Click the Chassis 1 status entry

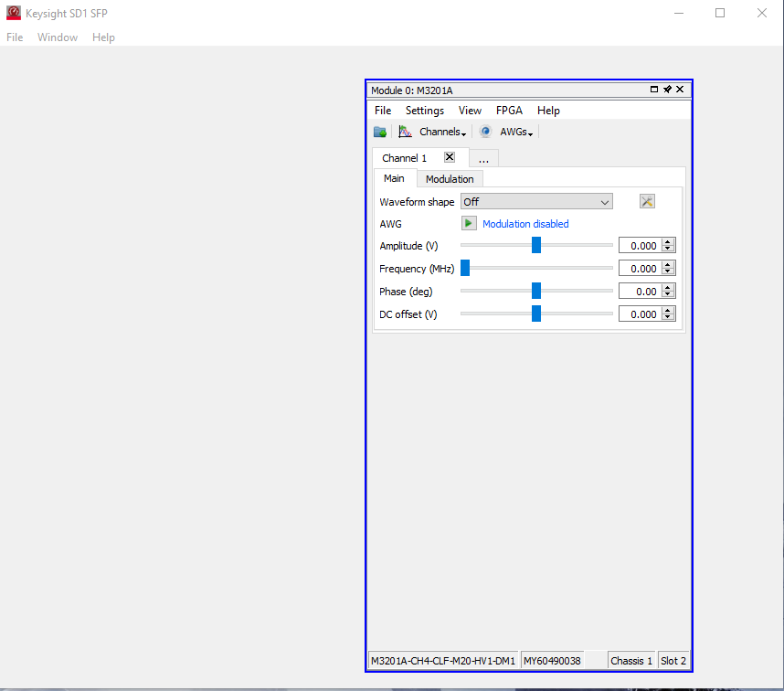pyautogui.click(x=631, y=661)
